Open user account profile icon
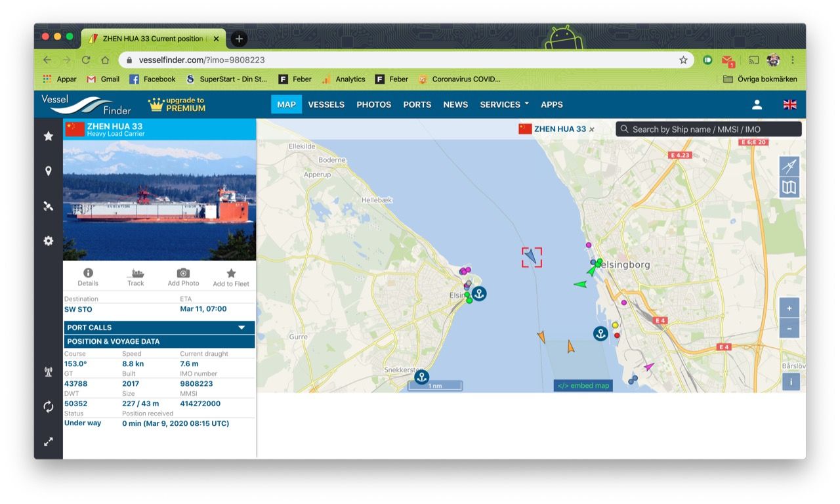 [x=757, y=104]
